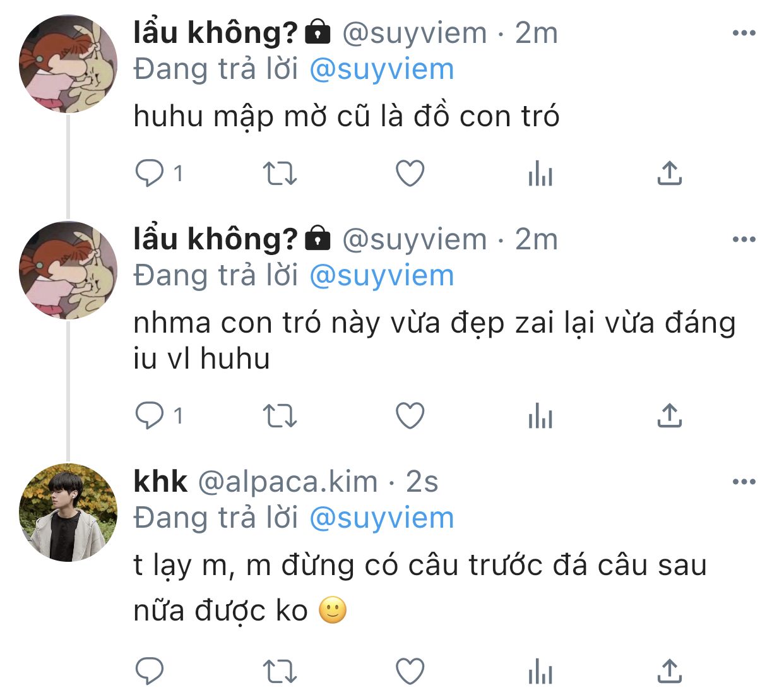The width and height of the screenshot is (784, 695).
Task: Retweet the 'nhma con tró này' tweet
Action: (280, 416)
